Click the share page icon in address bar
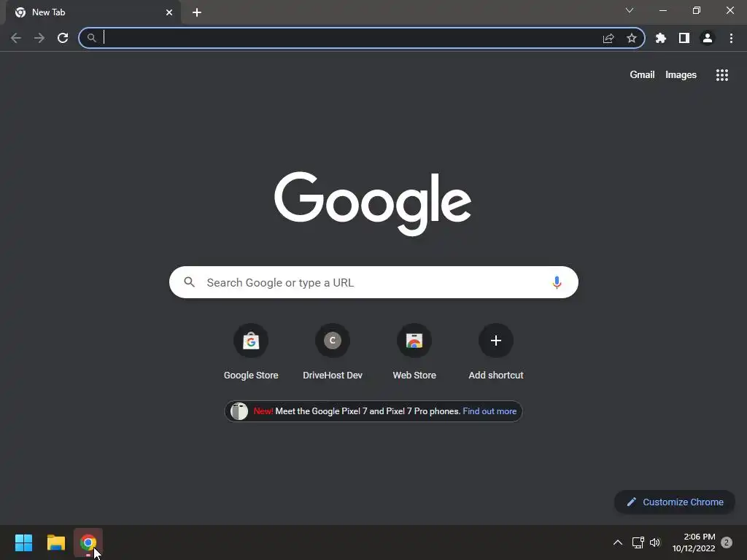 608,38
